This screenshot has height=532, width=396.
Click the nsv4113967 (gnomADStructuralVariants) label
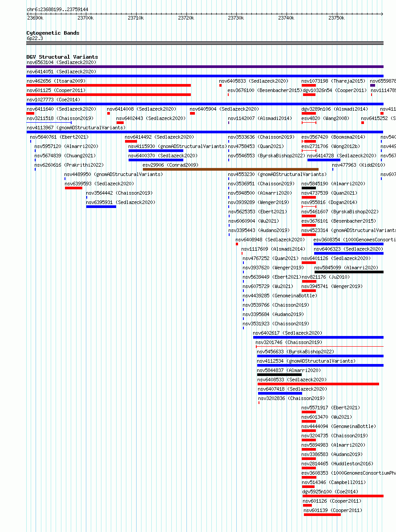pyautogui.click(x=76, y=128)
